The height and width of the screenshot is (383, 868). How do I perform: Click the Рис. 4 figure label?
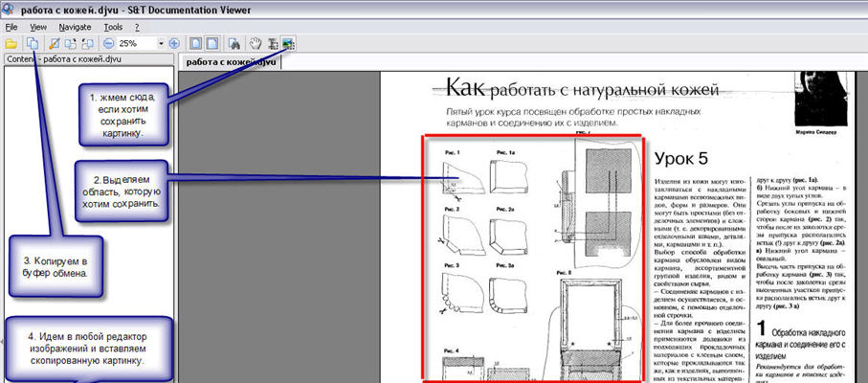pyautogui.click(x=453, y=350)
